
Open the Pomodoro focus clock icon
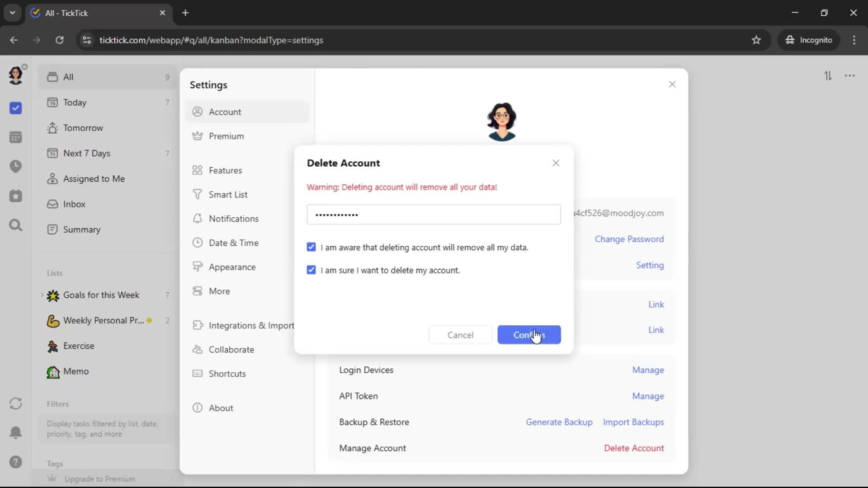(15, 166)
